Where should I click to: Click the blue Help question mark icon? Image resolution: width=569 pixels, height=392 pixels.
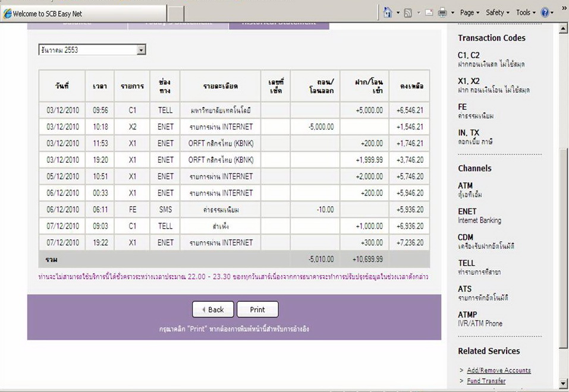pos(545,12)
